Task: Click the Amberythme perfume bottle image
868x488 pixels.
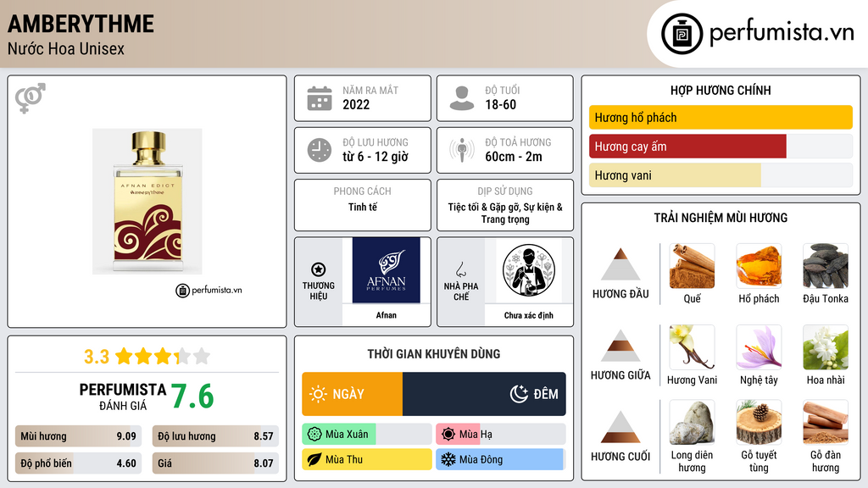Action: [147, 202]
